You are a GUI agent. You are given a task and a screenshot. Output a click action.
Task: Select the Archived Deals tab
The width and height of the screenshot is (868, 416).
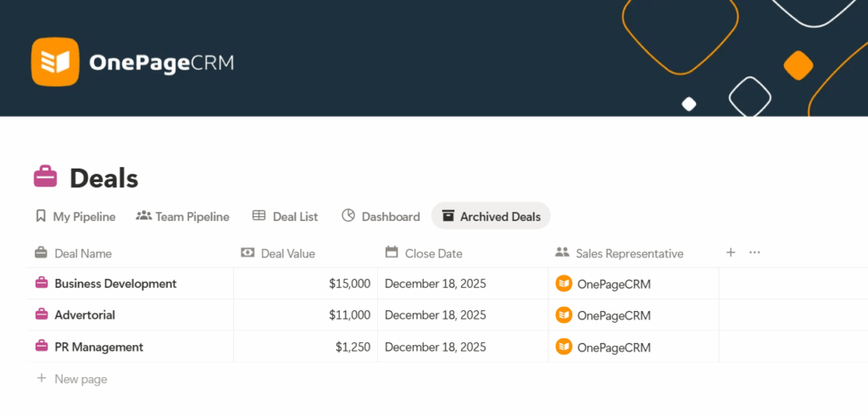[x=491, y=216]
